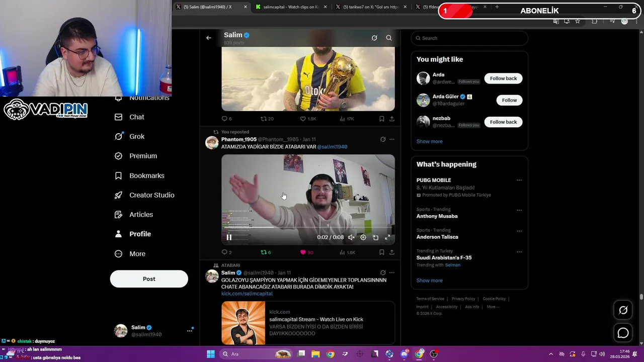Image resolution: width=644 pixels, height=362 pixels.
Task: Pause the Phantom_1905 video
Action: pyautogui.click(x=229, y=237)
